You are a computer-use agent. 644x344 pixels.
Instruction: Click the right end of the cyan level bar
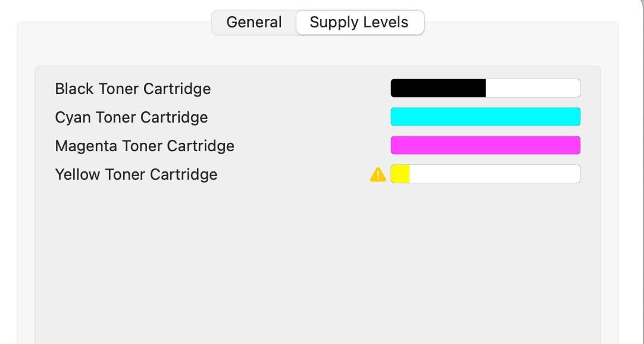[x=575, y=117]
